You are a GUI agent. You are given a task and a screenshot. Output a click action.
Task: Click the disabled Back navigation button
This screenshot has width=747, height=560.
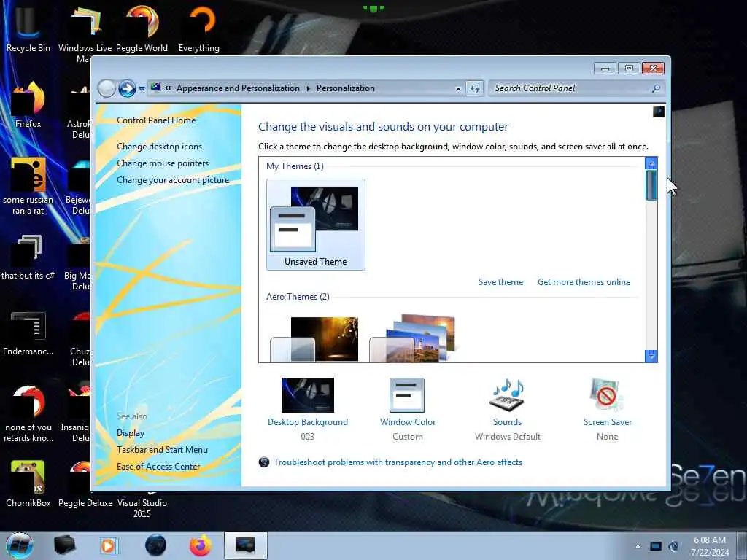point(107,88)
